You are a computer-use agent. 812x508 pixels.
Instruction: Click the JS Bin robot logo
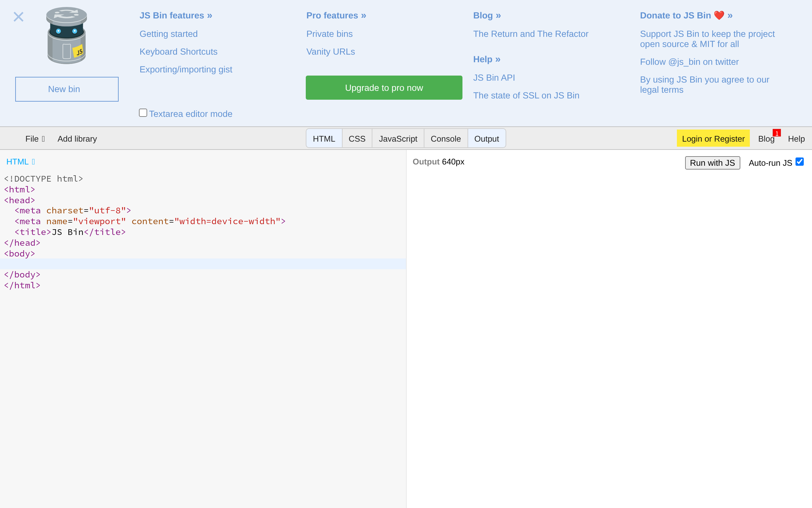pos(66,36)
